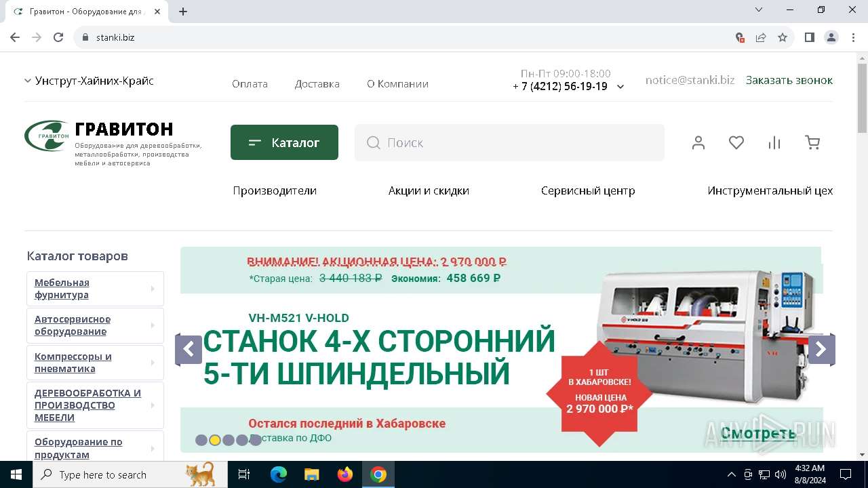Open the notifications center icon
This screenshot has width=868, height=488.
(x=846, y=474)
